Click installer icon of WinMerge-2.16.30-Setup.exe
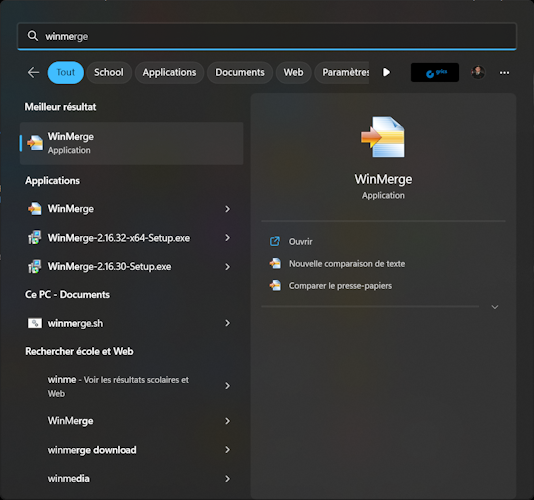Image resolution: width=534 pixels, height=500 pixels. pos(35,267)
